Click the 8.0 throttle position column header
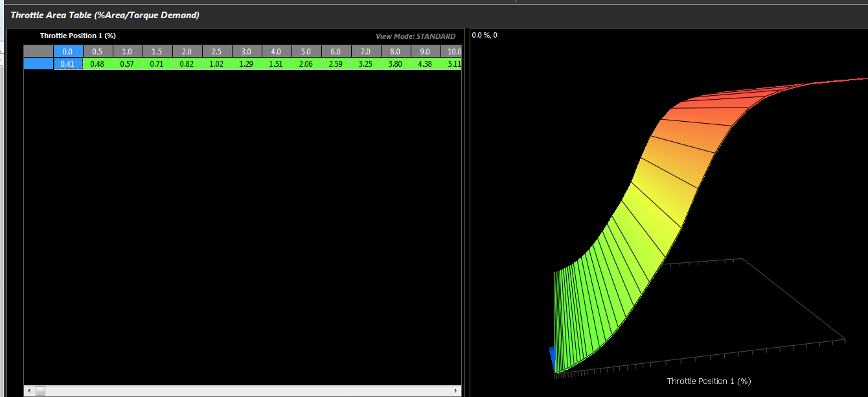 pyautogui.click(x=396, y=51)
